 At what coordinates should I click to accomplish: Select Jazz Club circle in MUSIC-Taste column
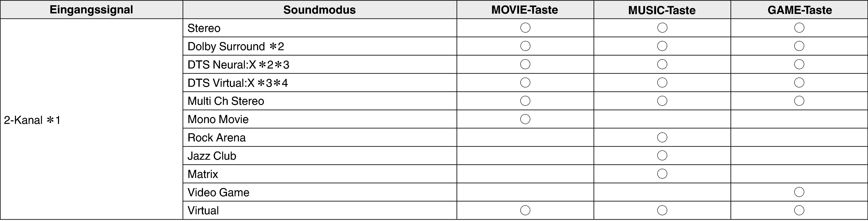coord(662,155)
